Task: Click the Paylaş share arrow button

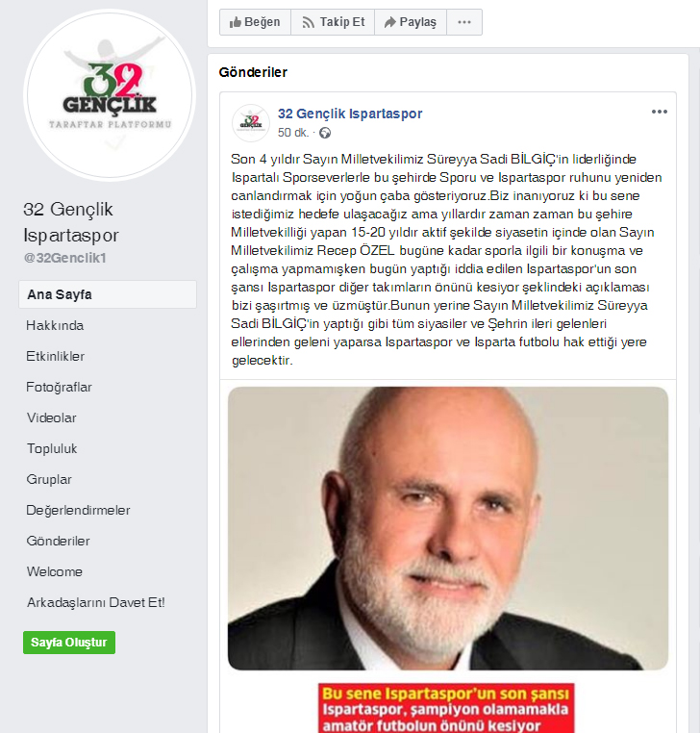Action: pos(411,22)
